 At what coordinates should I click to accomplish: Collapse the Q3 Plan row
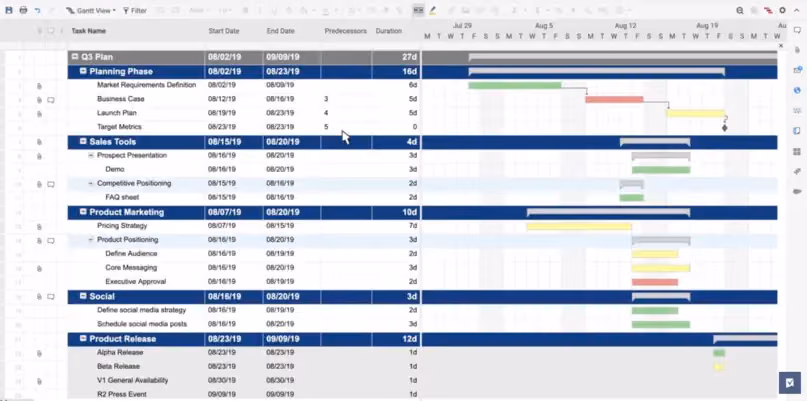[75, 57]
